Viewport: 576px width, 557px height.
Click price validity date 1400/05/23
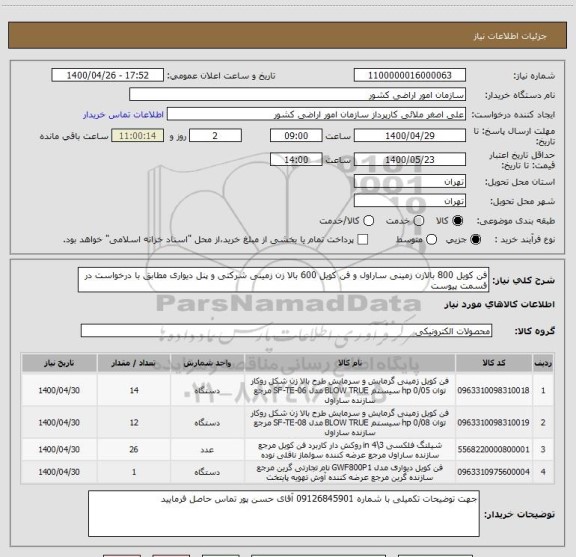pyautogui.click(x=410, y=159)
